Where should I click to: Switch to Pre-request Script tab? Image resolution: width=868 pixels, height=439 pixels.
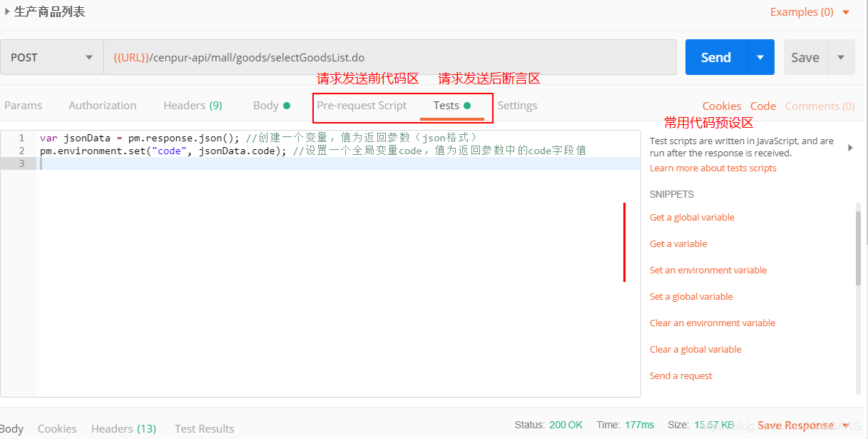362,106
